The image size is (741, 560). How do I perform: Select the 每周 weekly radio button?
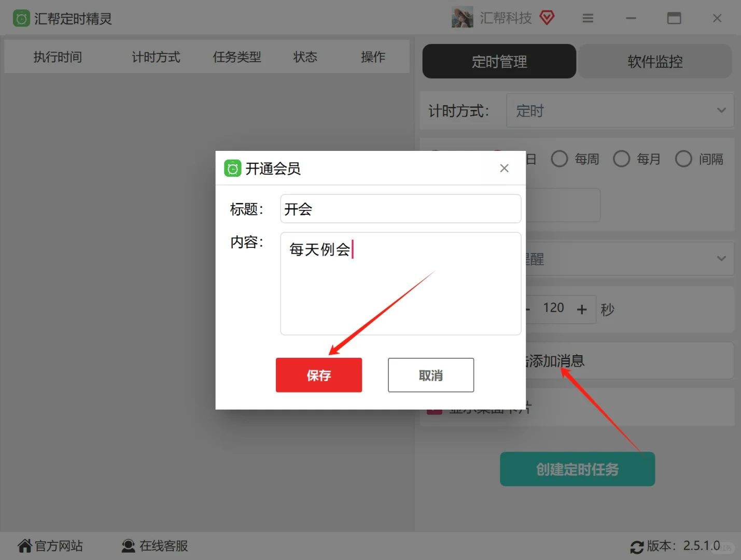[x=560, y=159]
